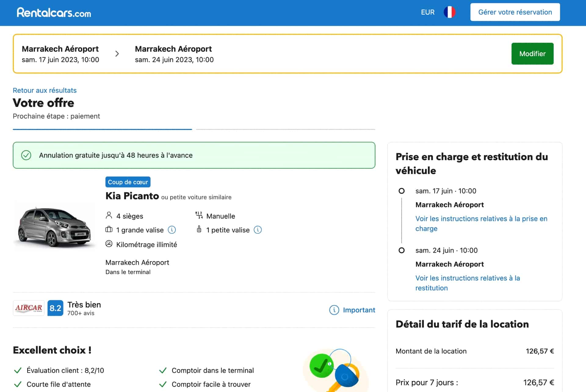Click the manual gearbox icon
Viewport: 586px width, 392px height.
click(x=199, y=215)
